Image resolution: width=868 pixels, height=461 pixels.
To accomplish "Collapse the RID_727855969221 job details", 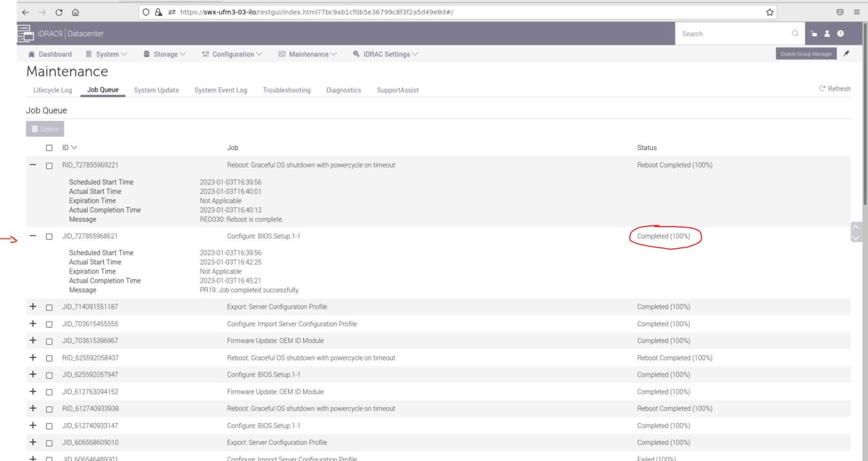I will tap(33, 165).
